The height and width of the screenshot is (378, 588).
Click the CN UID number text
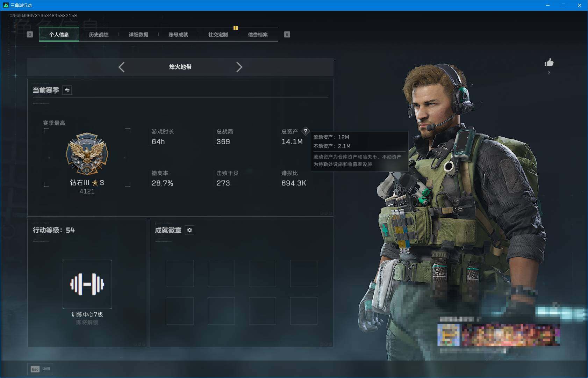click(x=43, y=15)
